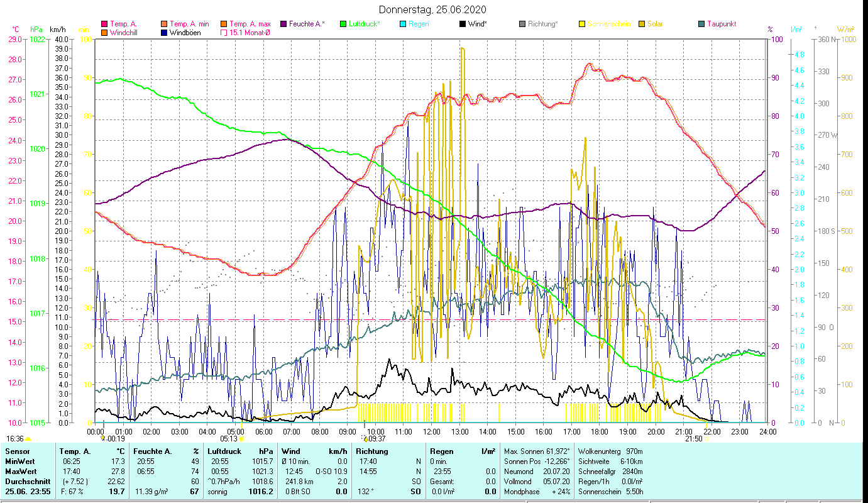
Task: Click the pressure trend text ^0.7hPa/h
Action: click(x=225, y=480)
